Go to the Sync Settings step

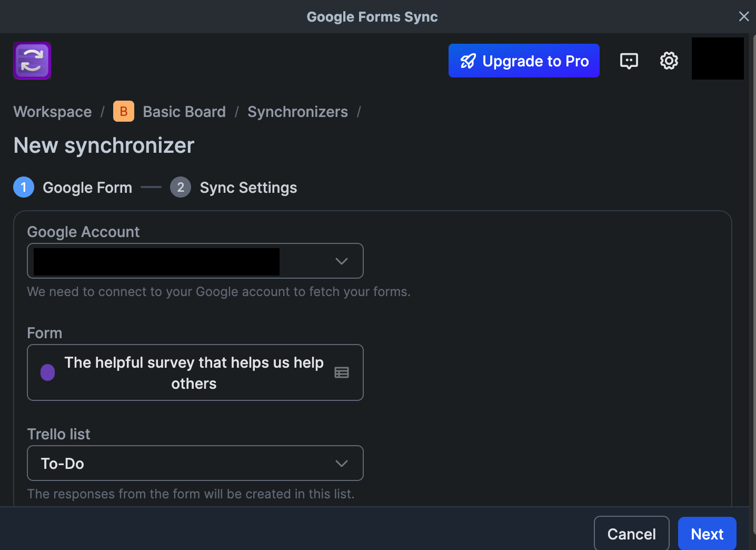(248, 188)
